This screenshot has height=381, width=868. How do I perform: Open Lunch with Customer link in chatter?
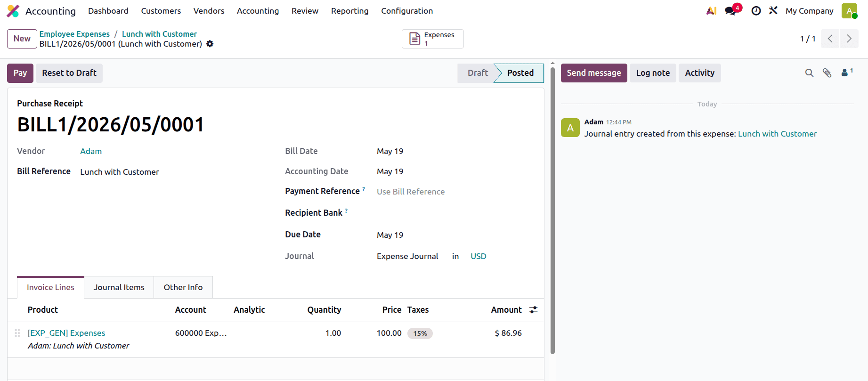pyautogui.click(x=777, y=134)
